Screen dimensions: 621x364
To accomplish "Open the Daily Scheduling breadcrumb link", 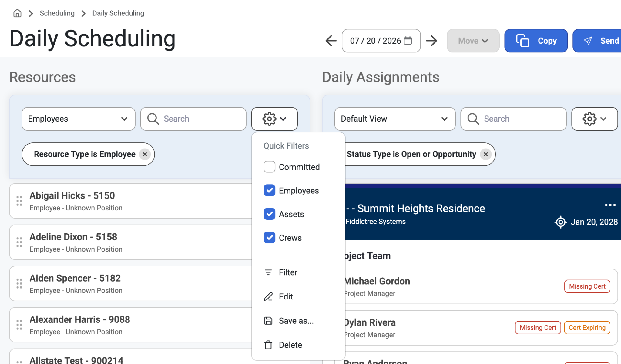I will tap(118, 13).
